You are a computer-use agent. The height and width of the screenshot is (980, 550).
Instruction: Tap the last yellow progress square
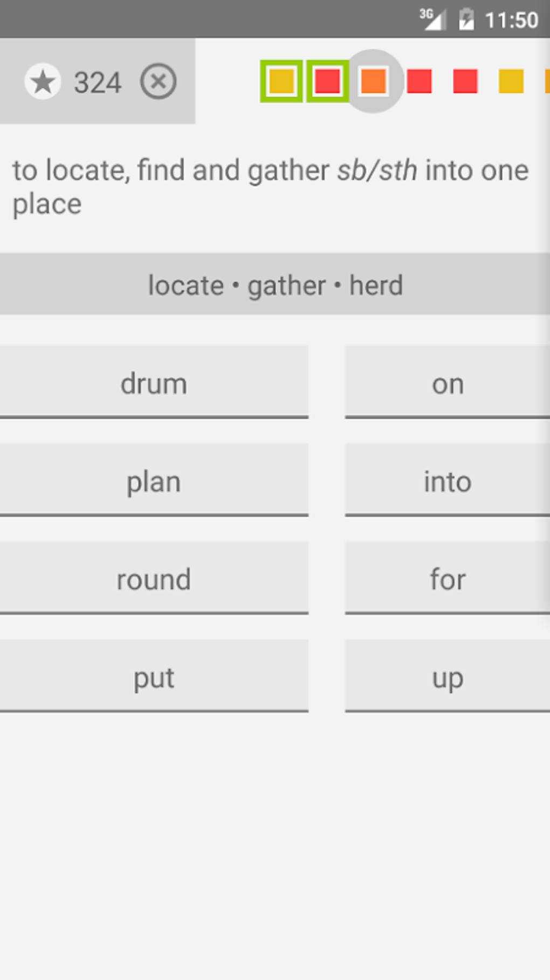[511, 81]
